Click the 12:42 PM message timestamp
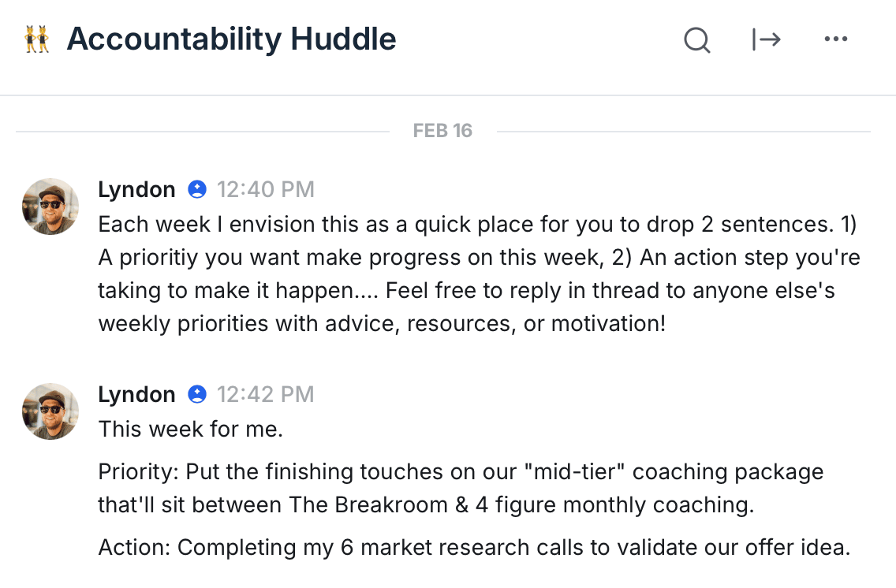Viewport: 896px width, 588px height. 266,394
